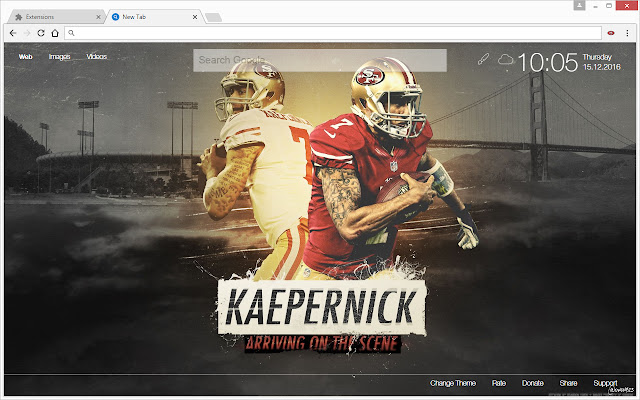This screenshot has height=400, width=640.
Task: Select the Videos search category
Action: 96,57
